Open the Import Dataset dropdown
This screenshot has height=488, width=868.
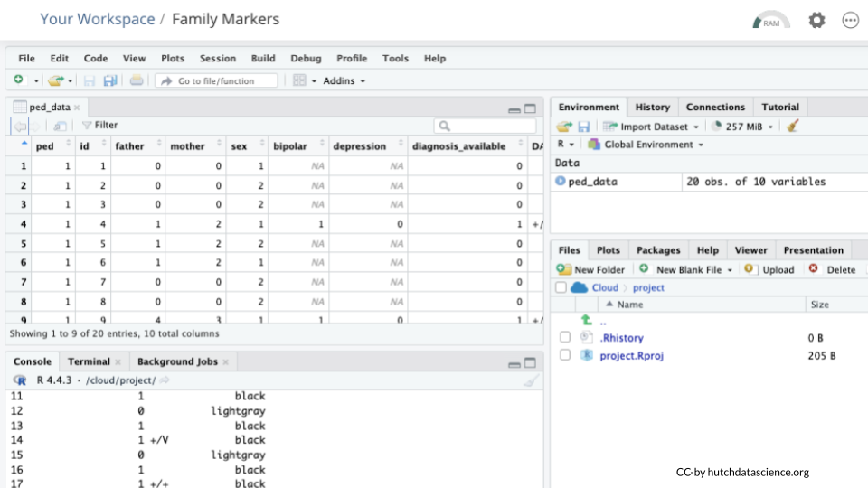coord(651,127)
